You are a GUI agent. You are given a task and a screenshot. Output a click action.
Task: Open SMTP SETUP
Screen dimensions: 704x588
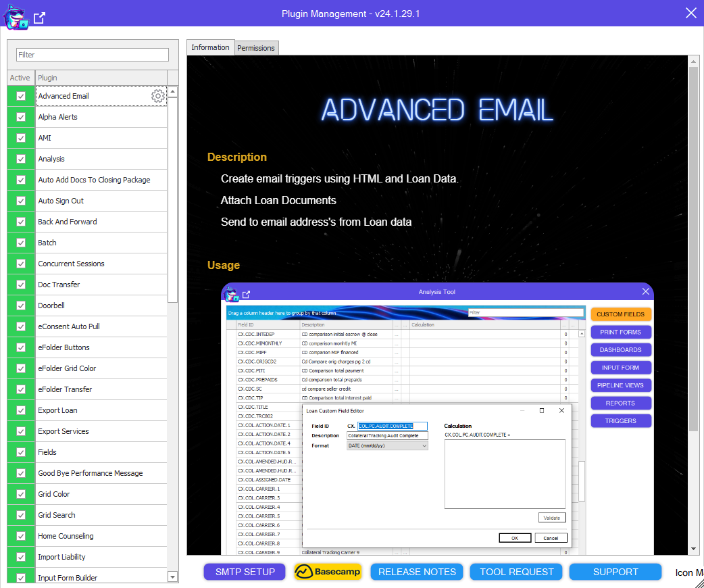(x=245, y=572)
